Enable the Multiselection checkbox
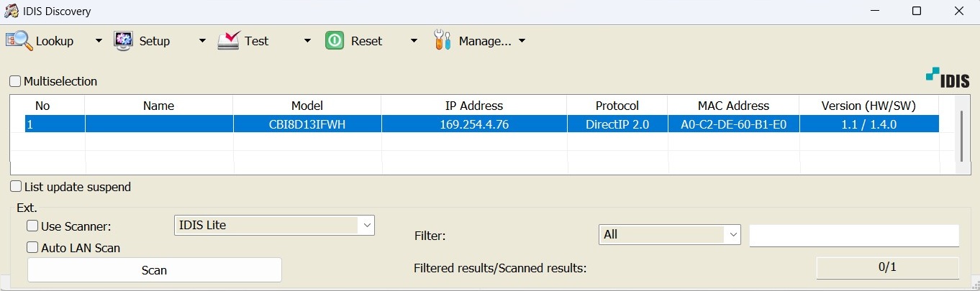This screenshot has width=980, height=291. [15, 81]
